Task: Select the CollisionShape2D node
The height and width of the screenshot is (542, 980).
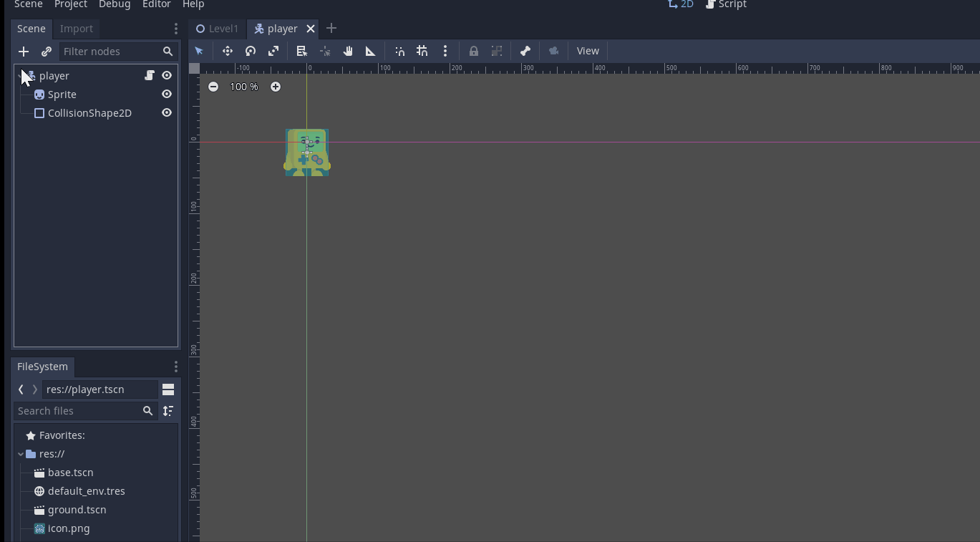Action: [89, 113]
